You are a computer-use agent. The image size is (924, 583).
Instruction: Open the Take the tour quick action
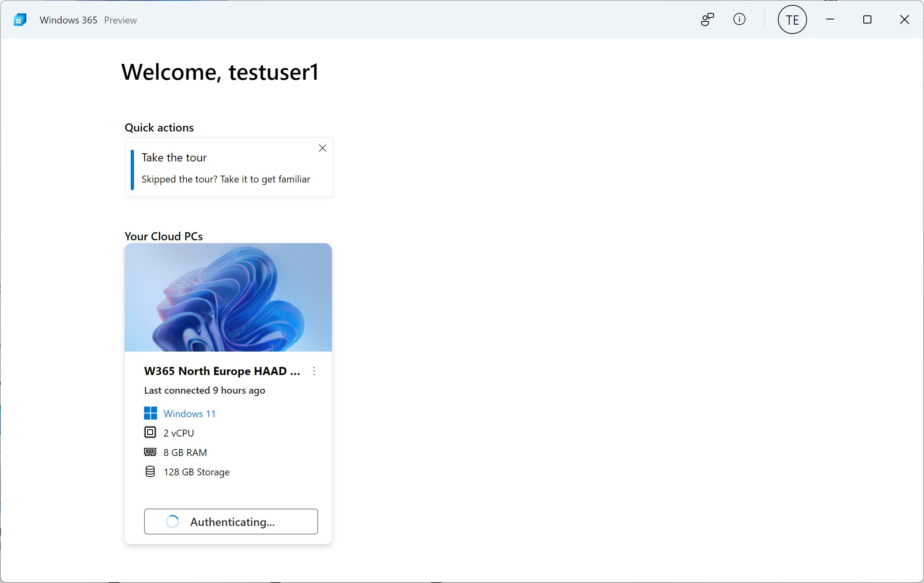click(229, 167)
